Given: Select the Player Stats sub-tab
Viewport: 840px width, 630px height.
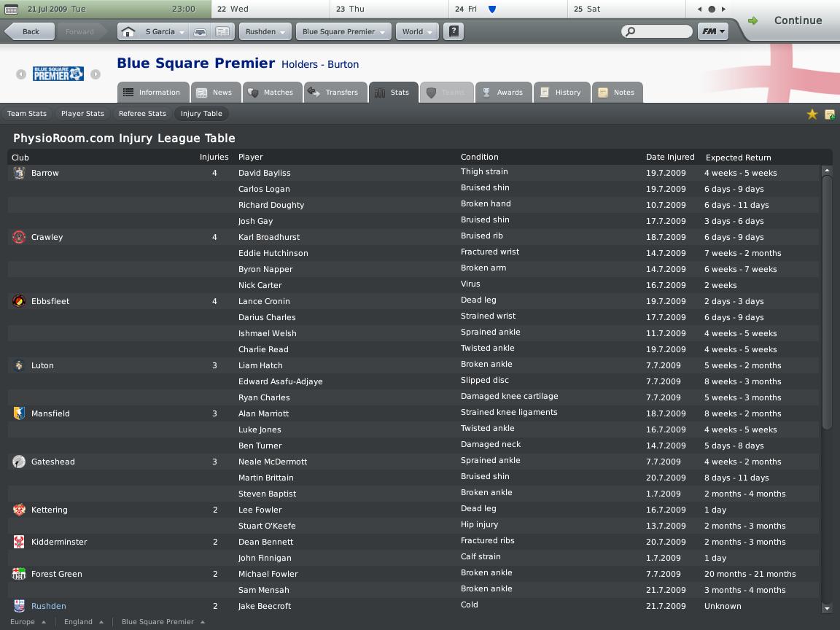Looking at the screenshot, I should click(82, 114).
